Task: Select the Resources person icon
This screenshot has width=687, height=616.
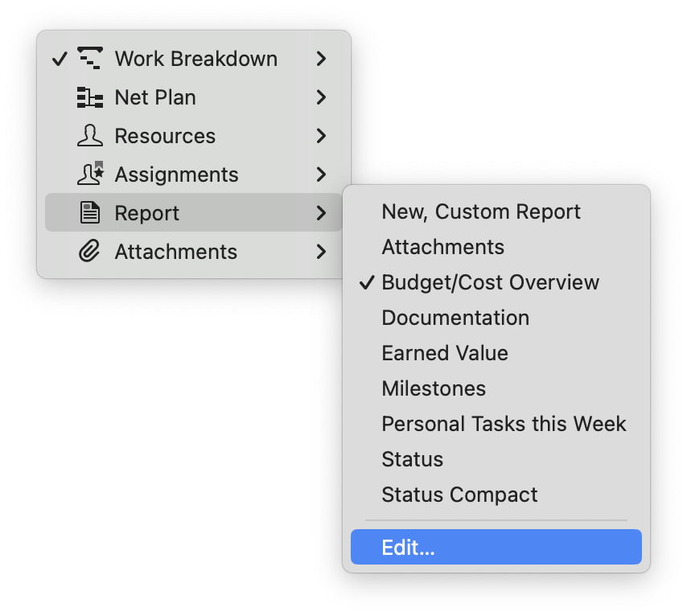Action: (x=91, y=135)
